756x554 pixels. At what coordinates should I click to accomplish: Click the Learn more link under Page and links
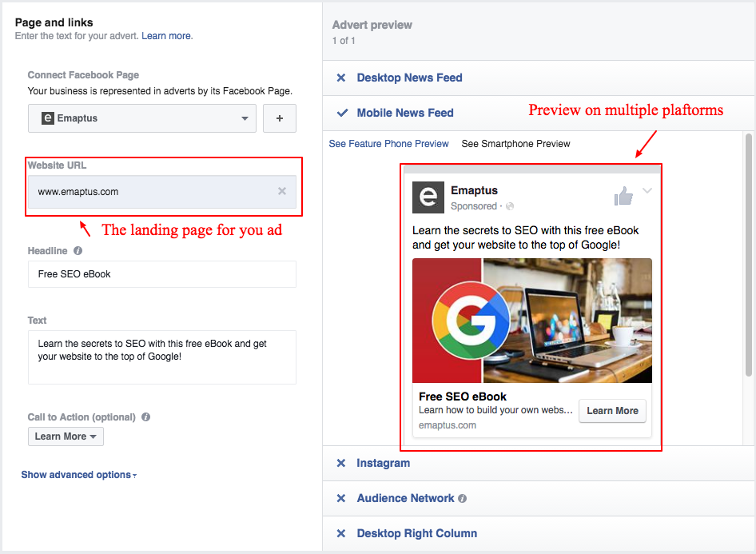[166, 36]
